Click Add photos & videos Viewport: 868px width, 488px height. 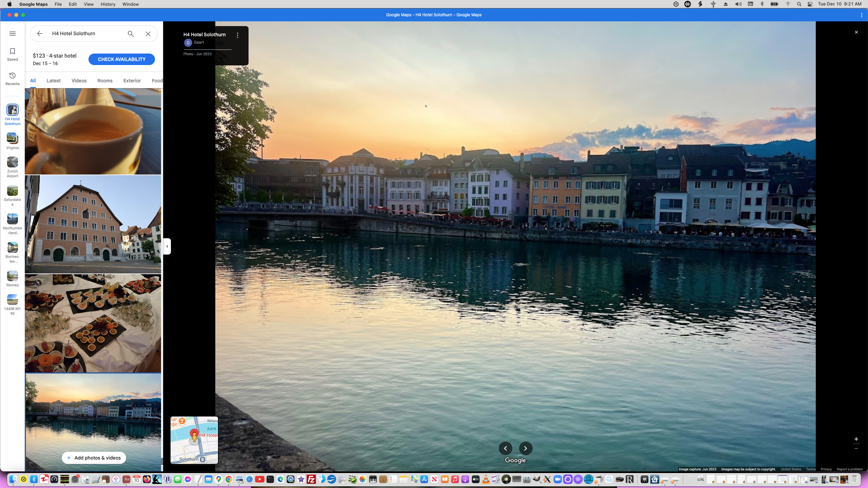coord(94,458)
